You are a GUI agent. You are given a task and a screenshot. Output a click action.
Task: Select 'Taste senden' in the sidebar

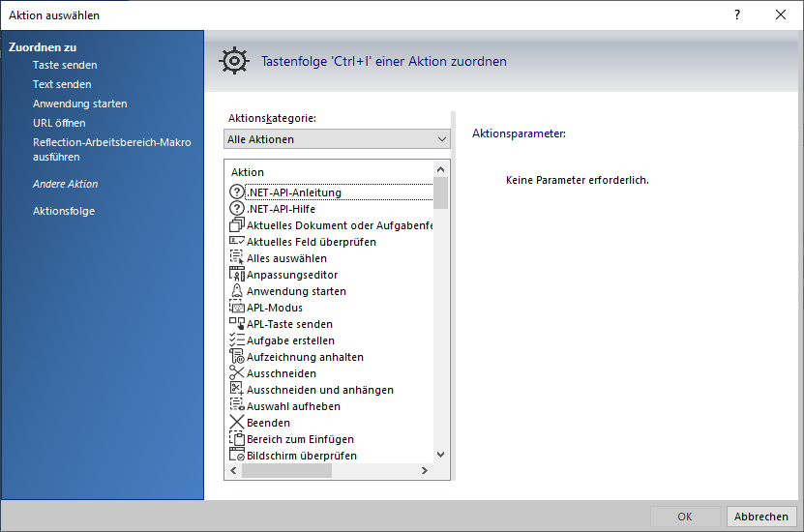pos(65,65)
